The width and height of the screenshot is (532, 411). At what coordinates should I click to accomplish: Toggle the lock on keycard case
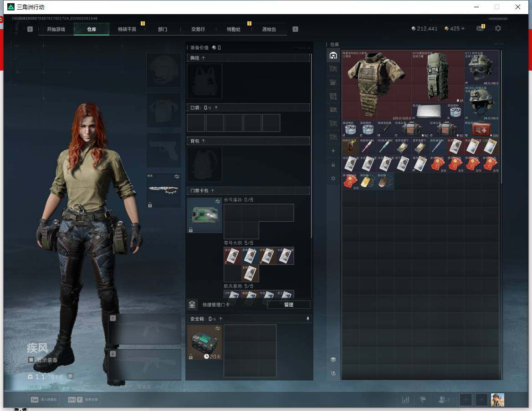191,230
